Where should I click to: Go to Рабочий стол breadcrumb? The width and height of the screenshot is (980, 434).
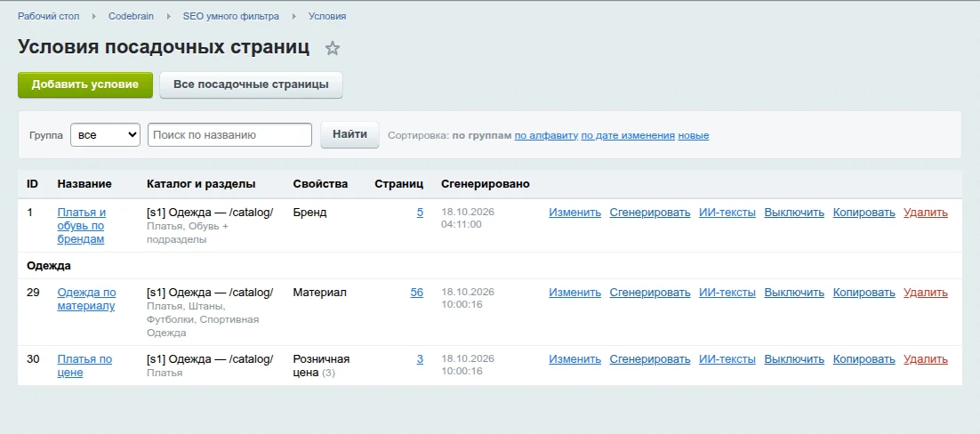49,16
